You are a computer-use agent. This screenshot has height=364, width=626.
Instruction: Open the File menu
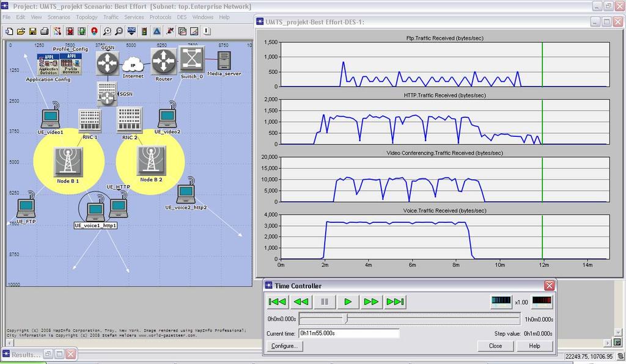tap(6, 17)
